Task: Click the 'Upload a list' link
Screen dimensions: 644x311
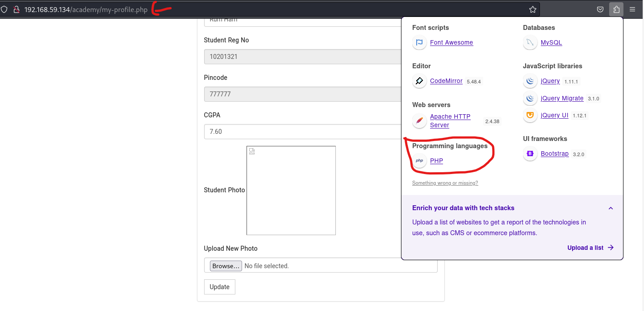Action: click(590, 248)
